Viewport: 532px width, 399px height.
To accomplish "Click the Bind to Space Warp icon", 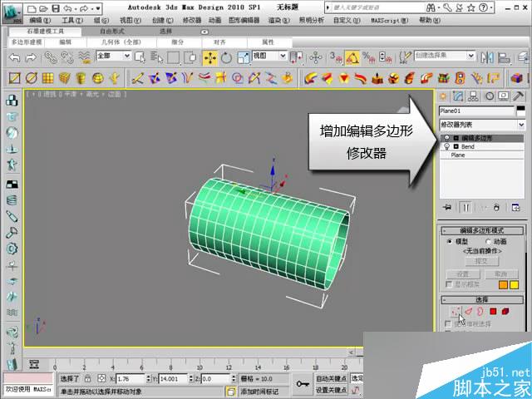I will point(85,57).
